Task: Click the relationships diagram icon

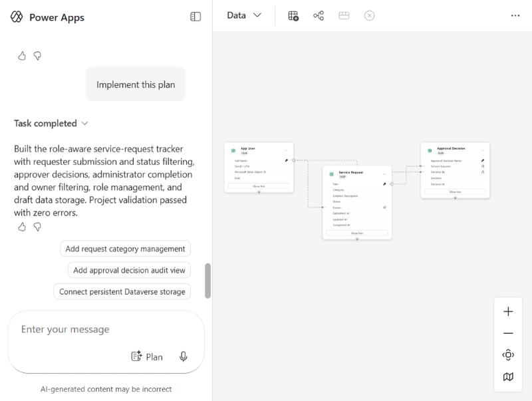Action: coord(319,15)
